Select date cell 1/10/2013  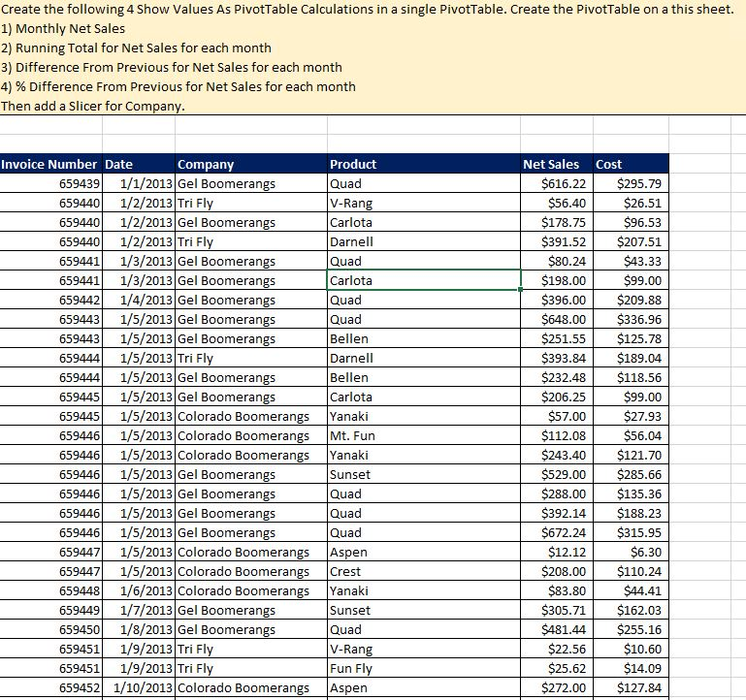[139, 688]
